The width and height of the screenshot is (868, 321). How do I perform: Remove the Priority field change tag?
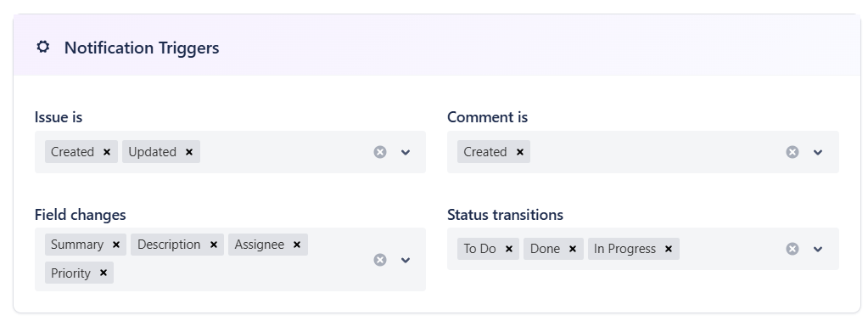[103, 273]
